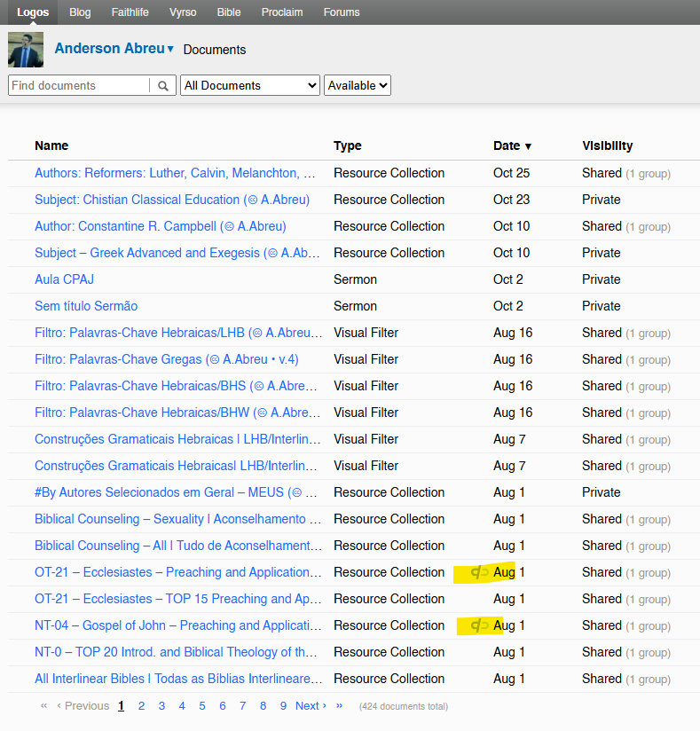This screenshot has width=700, height=731.
Task: Open Anderson Abreu profile picture
Action: pyautogui.click(x=26, y=50)
